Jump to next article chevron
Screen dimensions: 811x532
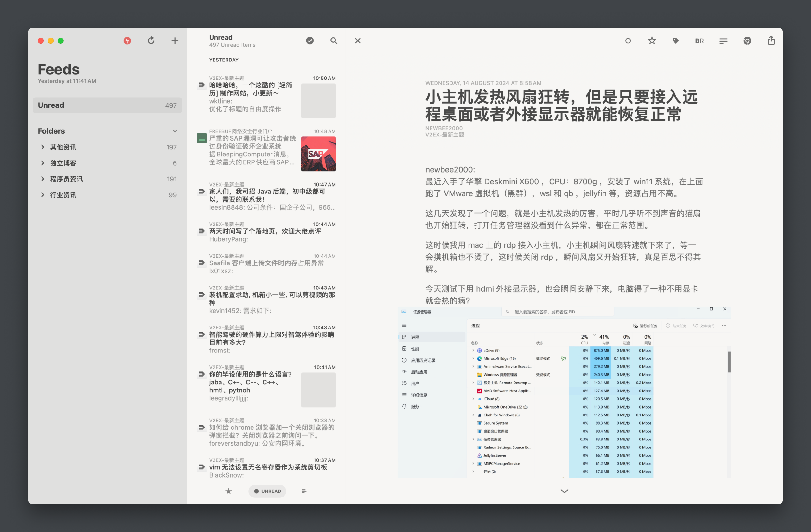point(564,491)
